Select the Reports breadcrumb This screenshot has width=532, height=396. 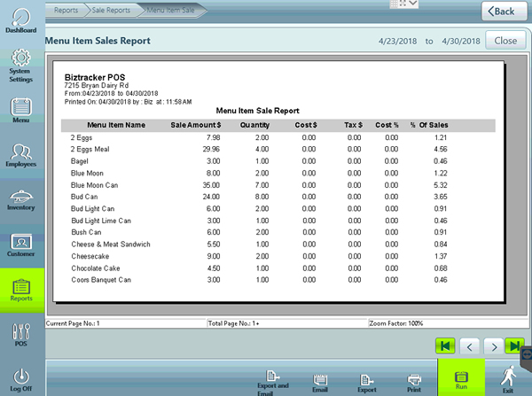point(66,10)
